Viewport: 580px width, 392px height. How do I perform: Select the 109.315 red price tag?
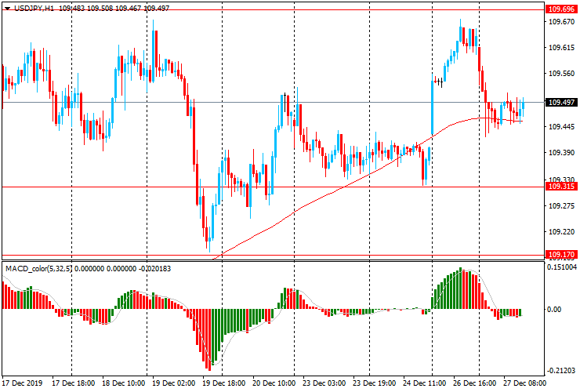[560, 187]
